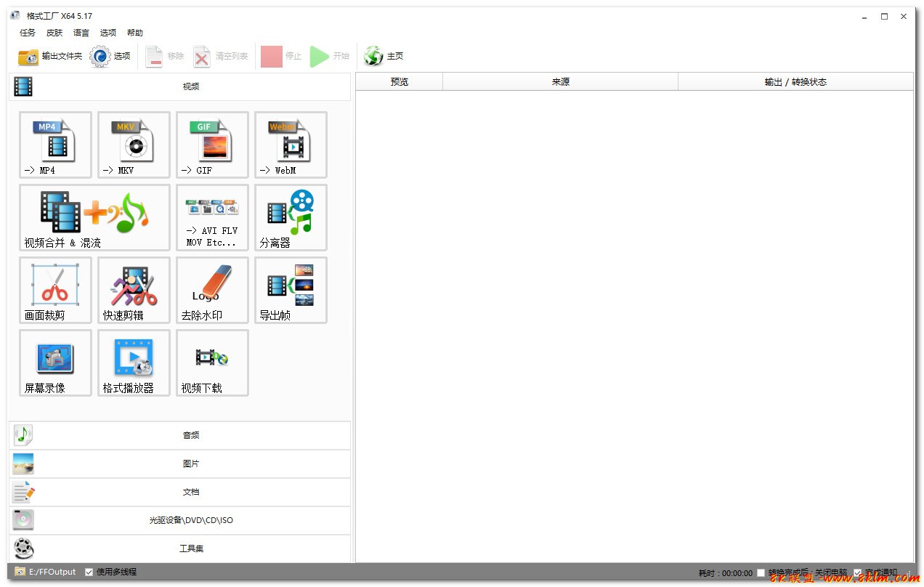
Task: Open the 导出帧 export frames tool
Action: (291, 290)
